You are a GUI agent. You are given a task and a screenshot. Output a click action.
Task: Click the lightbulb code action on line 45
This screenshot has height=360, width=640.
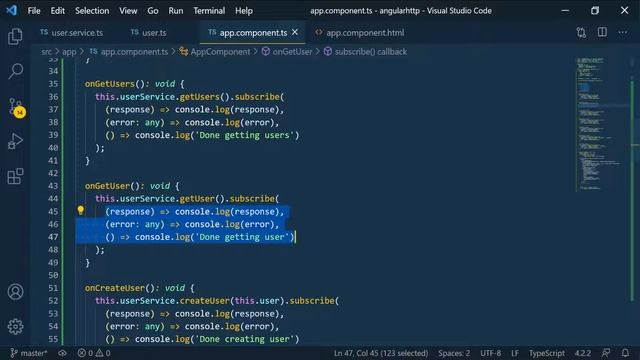80,211
